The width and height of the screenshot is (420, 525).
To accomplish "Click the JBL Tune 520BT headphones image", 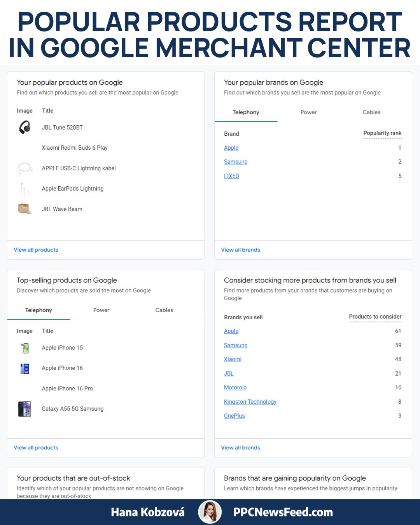I will pos(24,128).
